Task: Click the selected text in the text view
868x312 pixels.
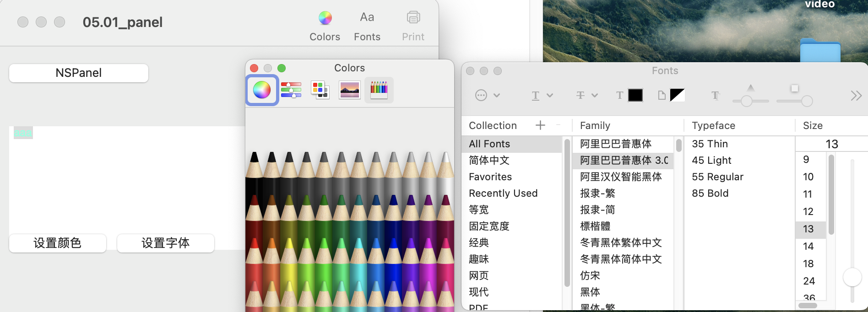Action: coord(23,133)
